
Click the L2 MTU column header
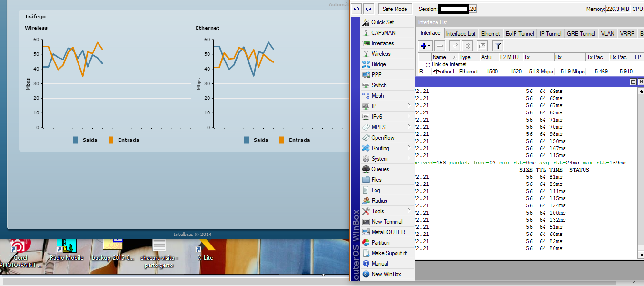coord(511,57)
